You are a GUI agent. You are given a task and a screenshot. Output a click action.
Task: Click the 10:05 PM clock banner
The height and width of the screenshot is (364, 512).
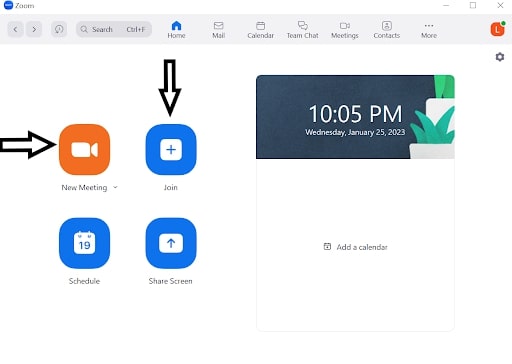pos(355,117)
